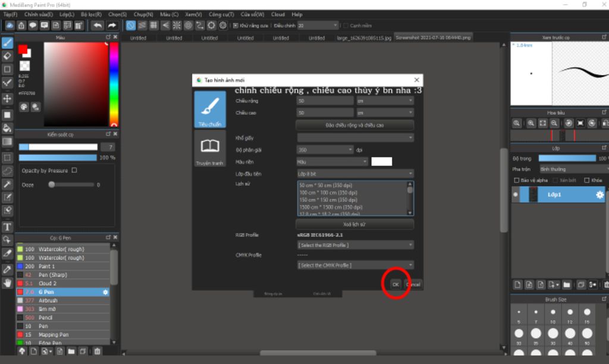
Task: Click the red foreground color swatch
Action: coord(23,49)
